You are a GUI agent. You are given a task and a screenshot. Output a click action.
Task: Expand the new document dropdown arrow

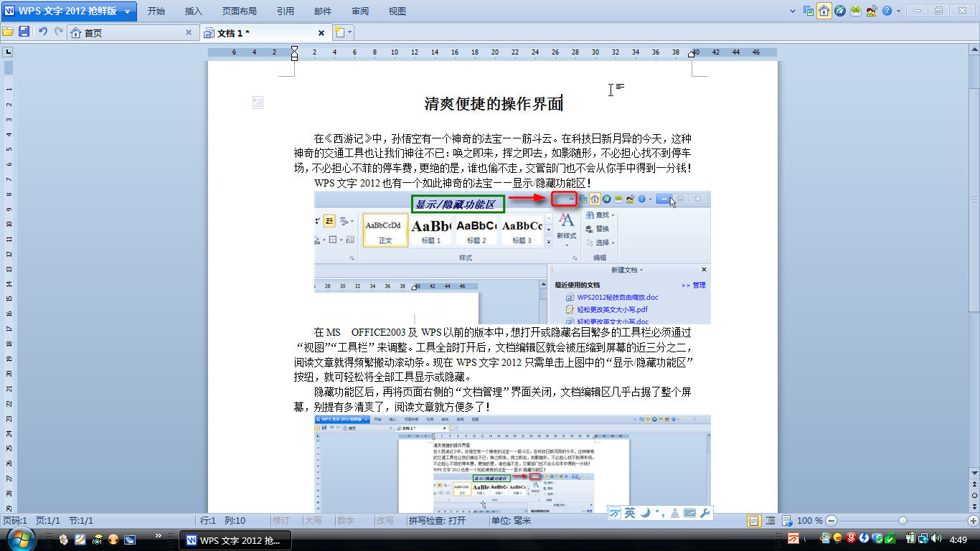tap(350, 33)
